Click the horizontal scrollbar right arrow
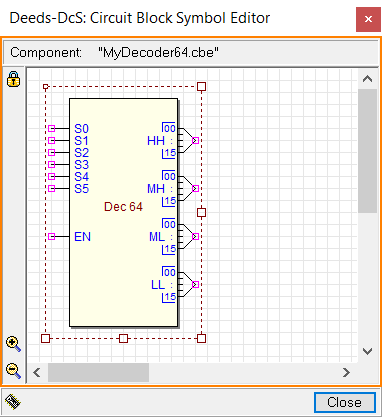 tap(346, 372)
